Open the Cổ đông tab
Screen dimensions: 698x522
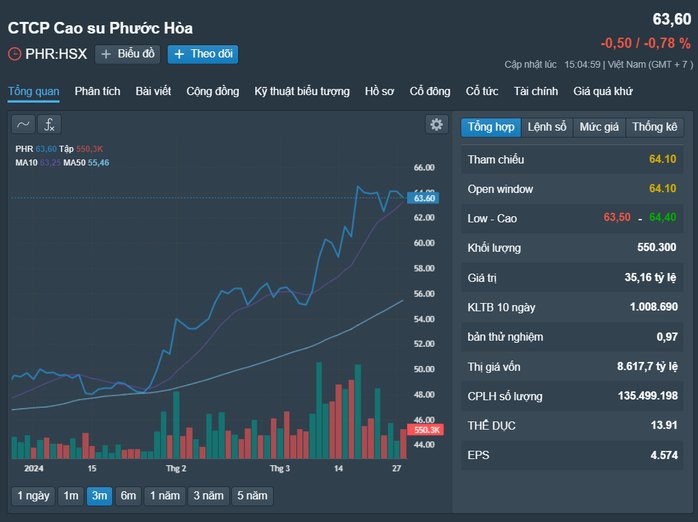[x=430, y=91]
